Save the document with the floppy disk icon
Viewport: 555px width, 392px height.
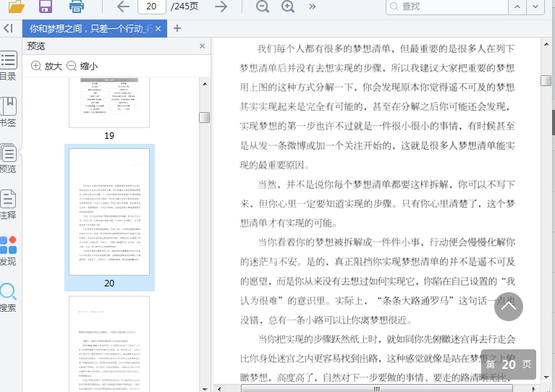46,6
